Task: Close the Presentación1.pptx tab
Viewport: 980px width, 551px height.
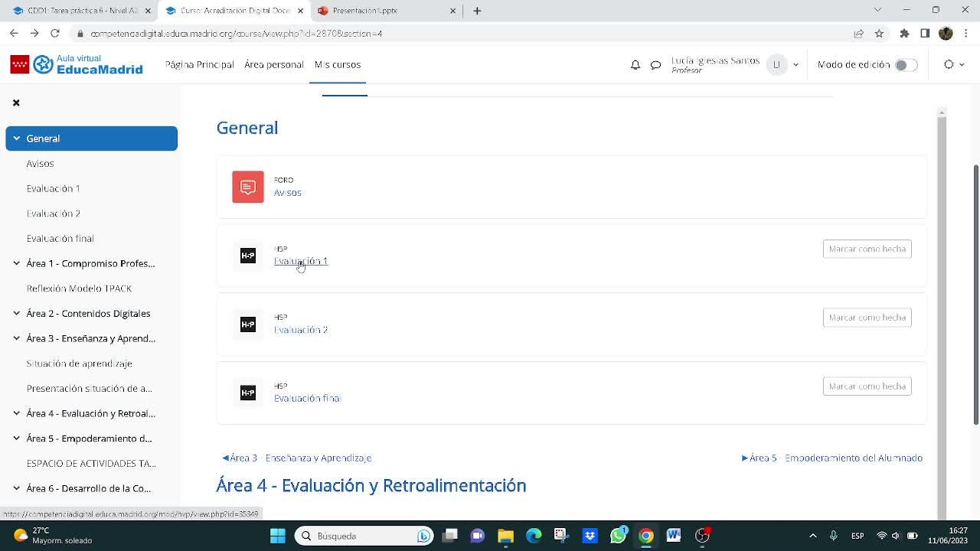Action: tap(452, 11)
